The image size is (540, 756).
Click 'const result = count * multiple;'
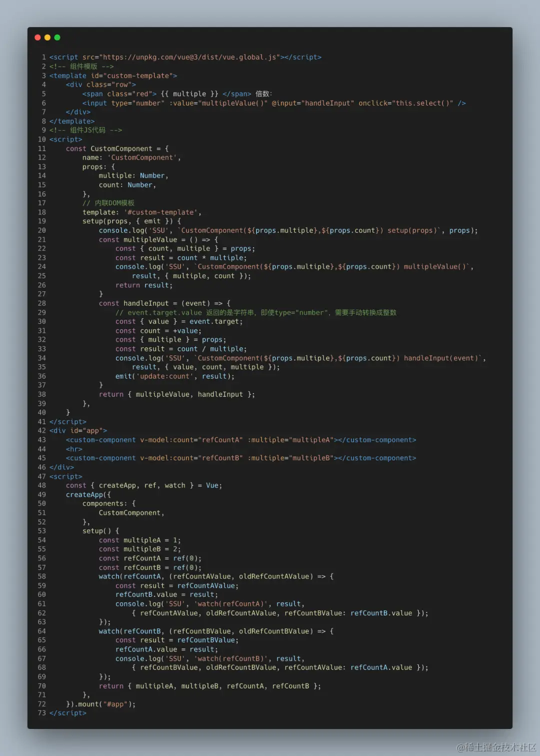181,258
